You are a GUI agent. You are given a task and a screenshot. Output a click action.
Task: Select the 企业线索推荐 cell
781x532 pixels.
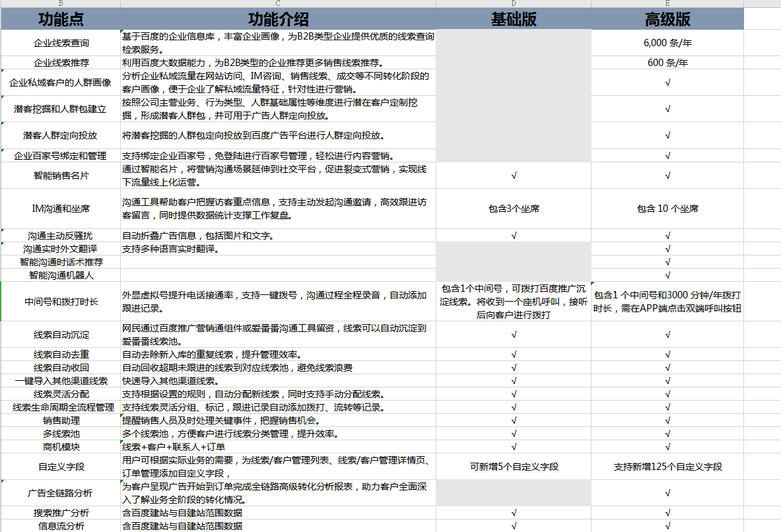coord(61,63)
